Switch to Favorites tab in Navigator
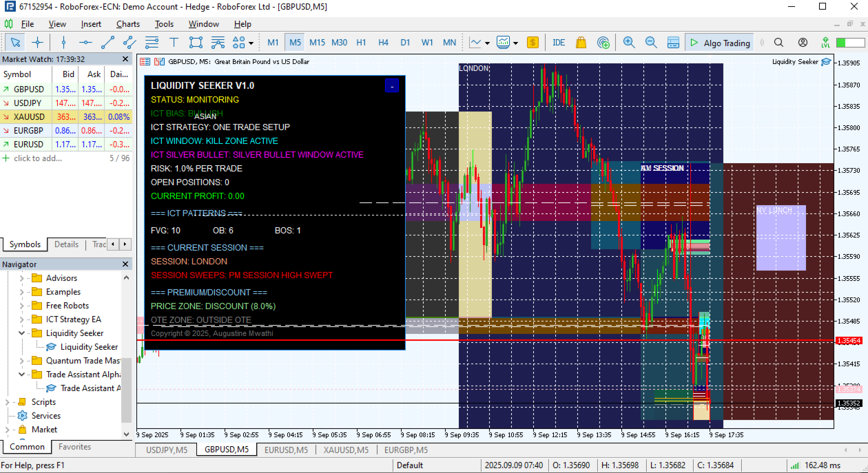 click(74, 447)
